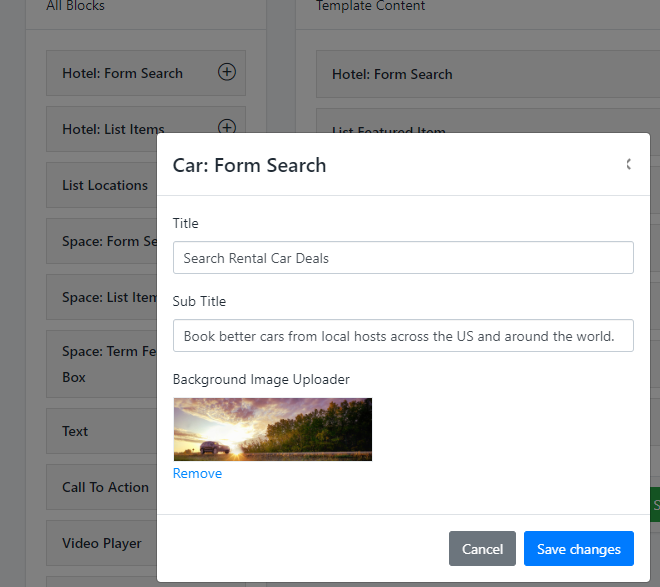Add the Hotel: List Items block via plus icon
Screen dimensions: 660x587
(x=227, y=127)
